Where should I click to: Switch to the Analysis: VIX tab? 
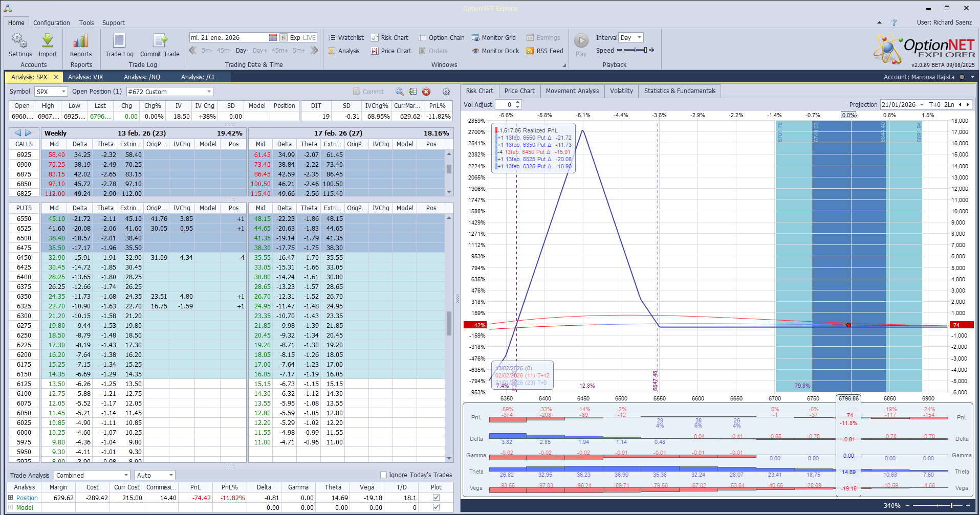coord(85,77)
